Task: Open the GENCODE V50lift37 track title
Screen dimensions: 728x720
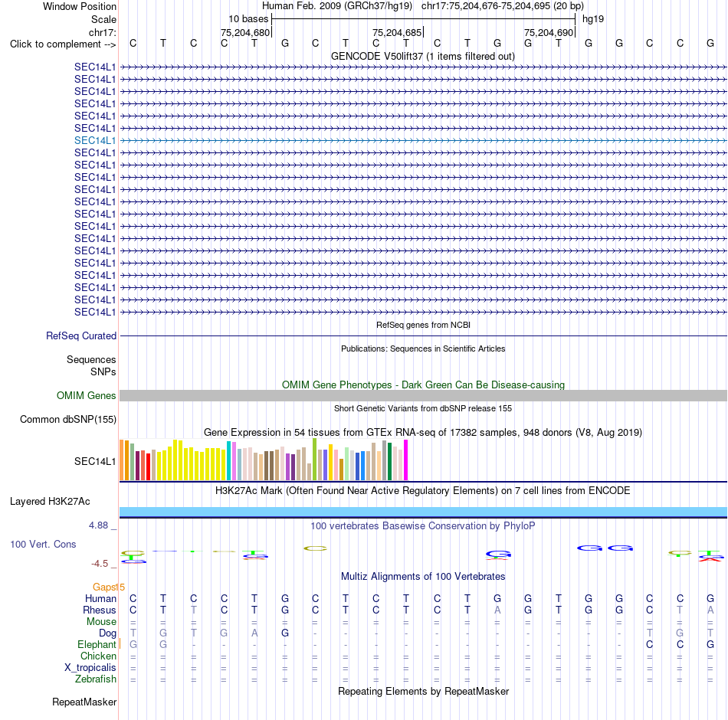Action: pos(423,56)
